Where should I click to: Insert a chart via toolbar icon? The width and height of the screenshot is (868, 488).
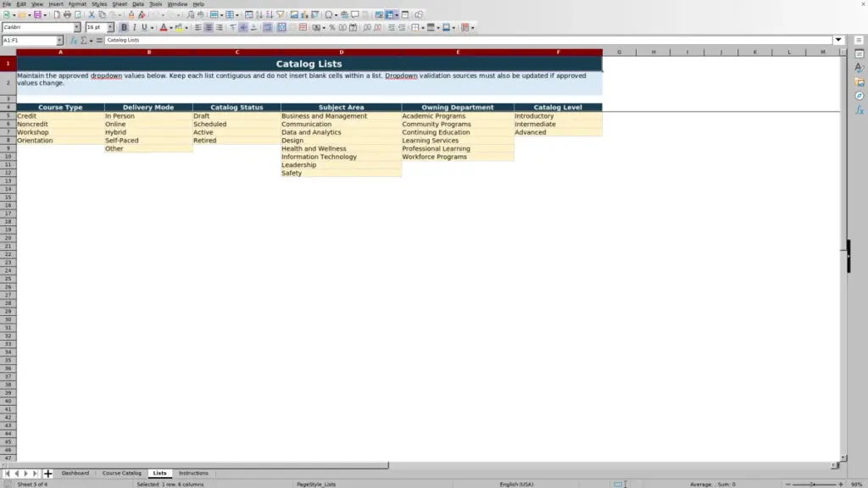pos(304,15)
